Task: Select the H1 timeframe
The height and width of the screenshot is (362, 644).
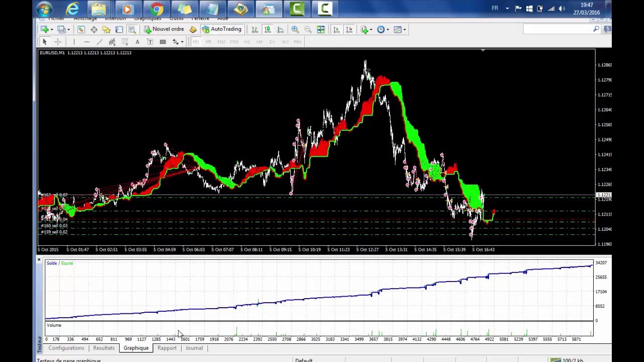Action: 247,42
